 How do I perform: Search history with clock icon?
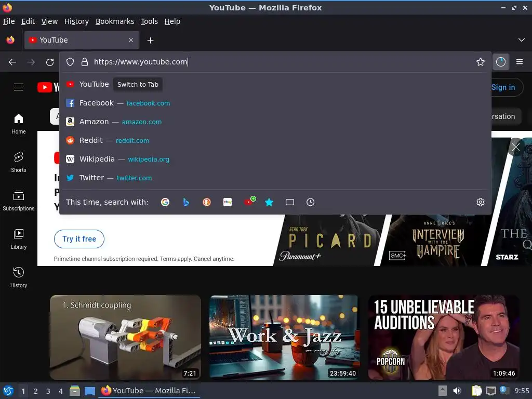pos(311,202)
